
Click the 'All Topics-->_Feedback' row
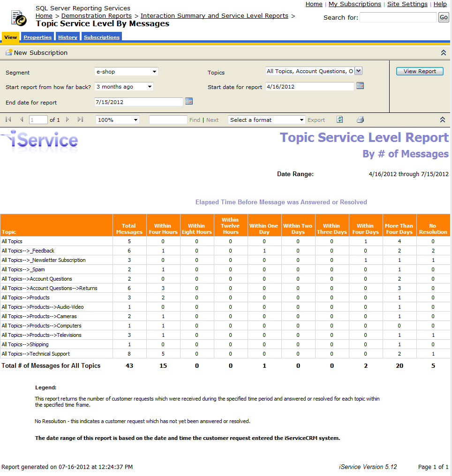[225, 251]
